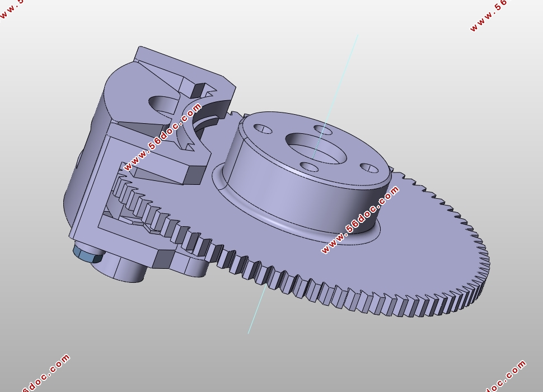
Task: Click the www.56doc.com watermark over the bracket
Action: point(162,136)
